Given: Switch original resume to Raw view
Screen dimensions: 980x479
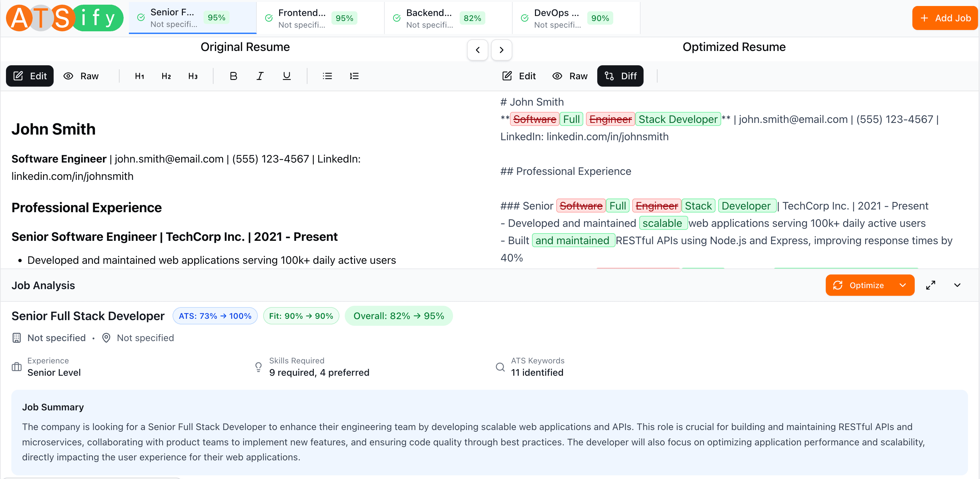Looking at the screenshot, I should tap(81, 76).
